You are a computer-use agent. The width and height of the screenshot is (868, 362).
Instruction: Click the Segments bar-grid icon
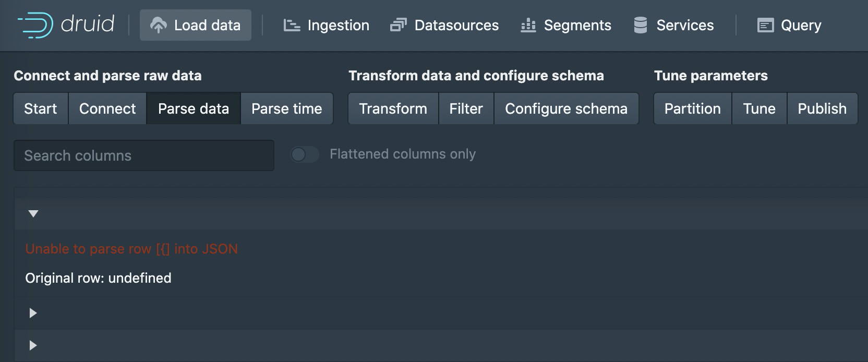pyautogui.click(x=528, y=25)
